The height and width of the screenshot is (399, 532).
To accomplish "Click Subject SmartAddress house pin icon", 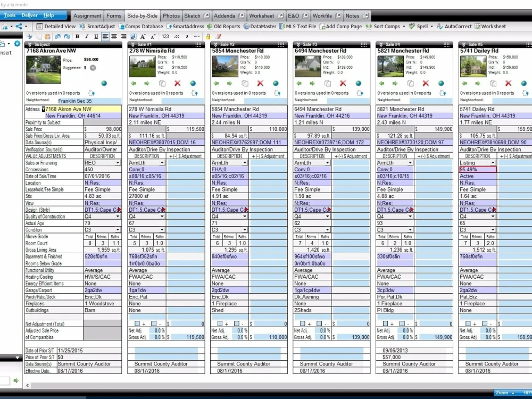I will pyautogui.click(x=92, y=93).
